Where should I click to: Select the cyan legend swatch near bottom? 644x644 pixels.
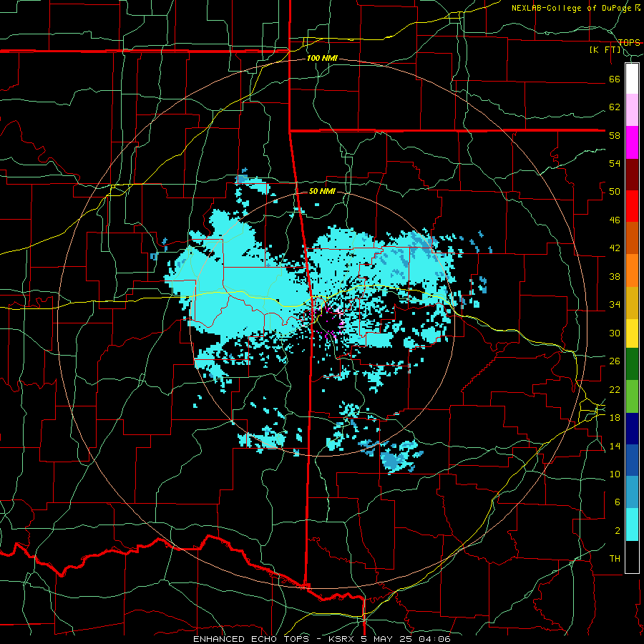[x=632, y=525]
